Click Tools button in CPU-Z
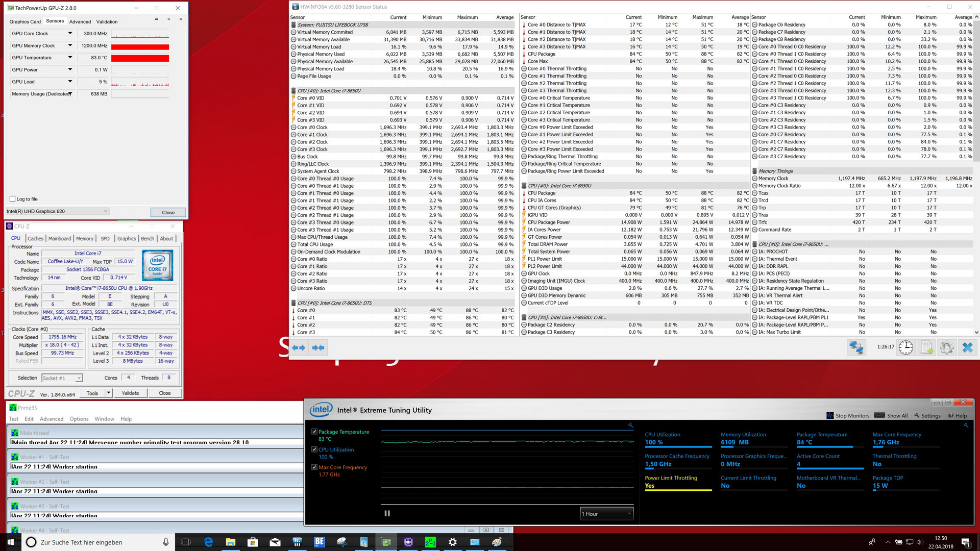The width and height of the screenshot is (980, 551). 92,393
